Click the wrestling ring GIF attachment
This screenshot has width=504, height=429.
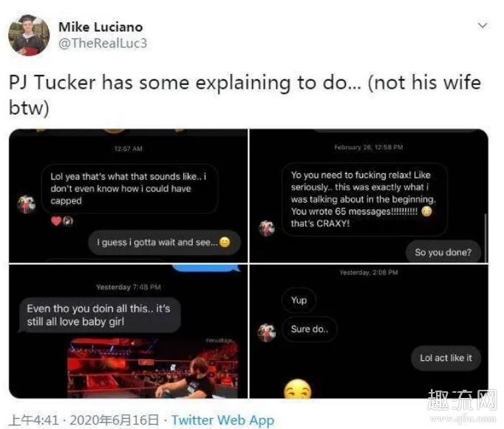pos(153,368)
